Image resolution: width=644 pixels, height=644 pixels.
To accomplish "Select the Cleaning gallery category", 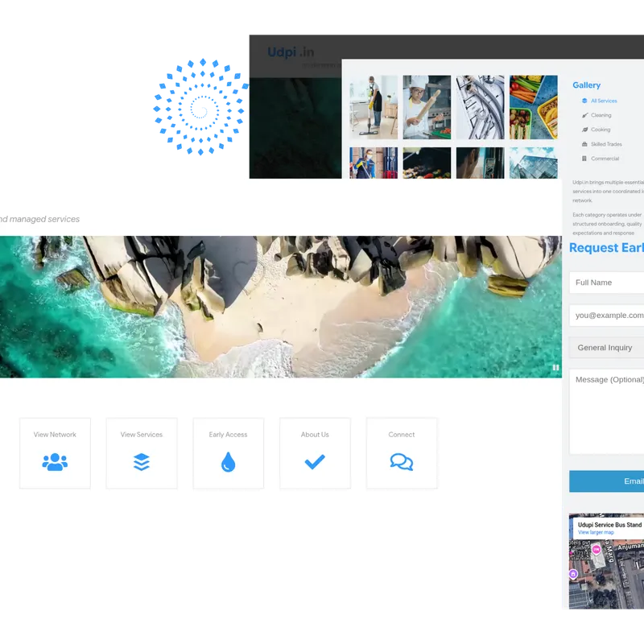I will [x=601, y=115].
